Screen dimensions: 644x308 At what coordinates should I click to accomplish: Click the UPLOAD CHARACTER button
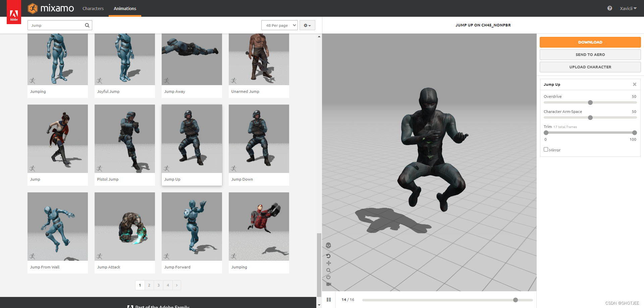tap(590, 67)
